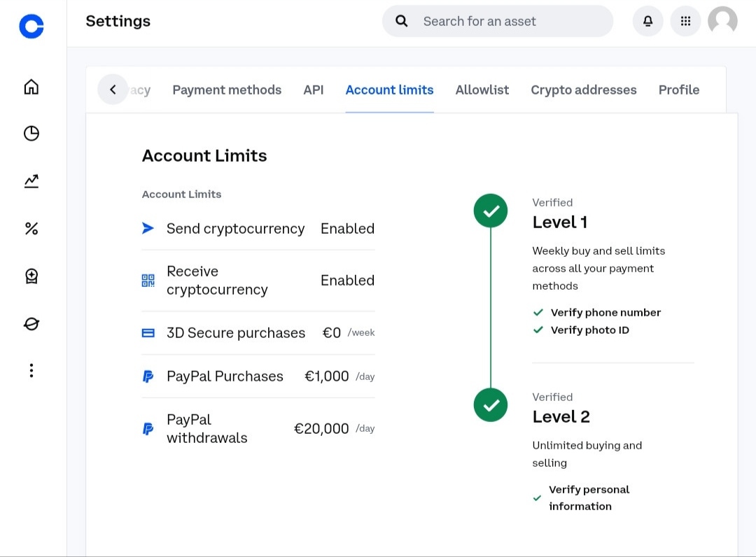Click the Level 2 verified checkmark

(491, 405)
